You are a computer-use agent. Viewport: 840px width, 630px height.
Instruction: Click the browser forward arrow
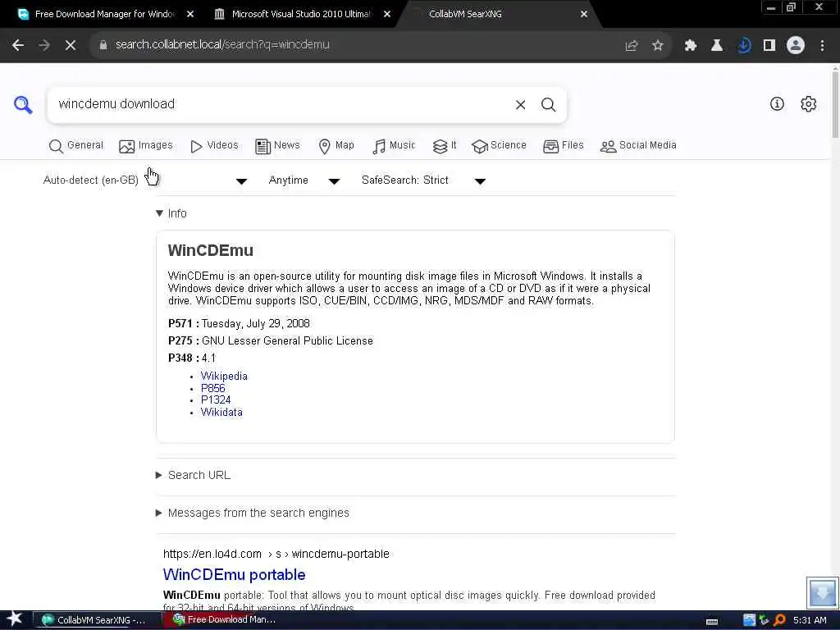(x=44, y=45)
